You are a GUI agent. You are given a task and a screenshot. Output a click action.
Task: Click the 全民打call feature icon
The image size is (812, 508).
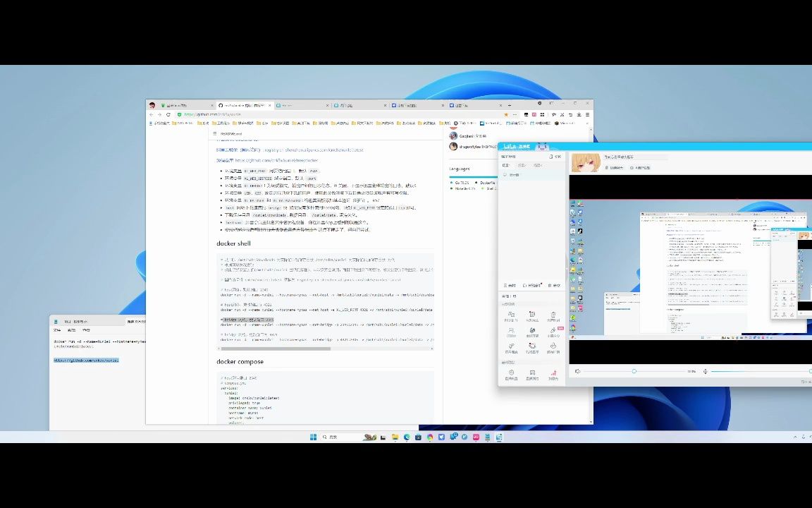[532, 332]
